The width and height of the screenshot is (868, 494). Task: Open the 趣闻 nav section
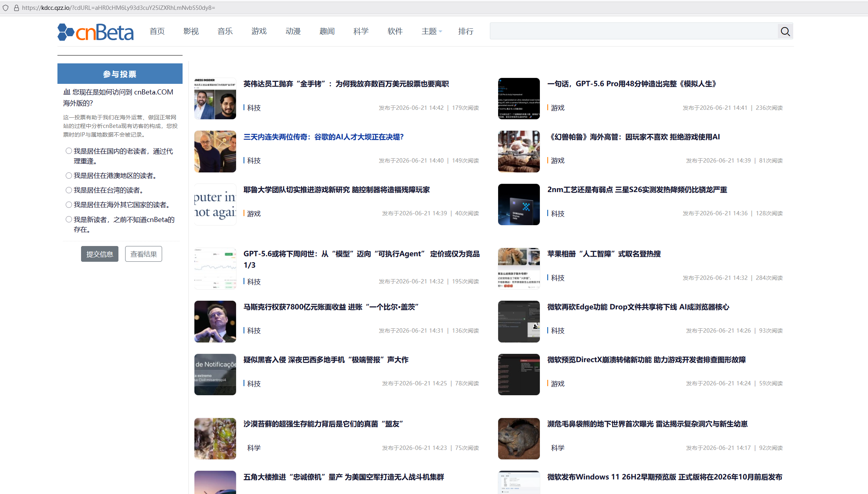(327, 31)
